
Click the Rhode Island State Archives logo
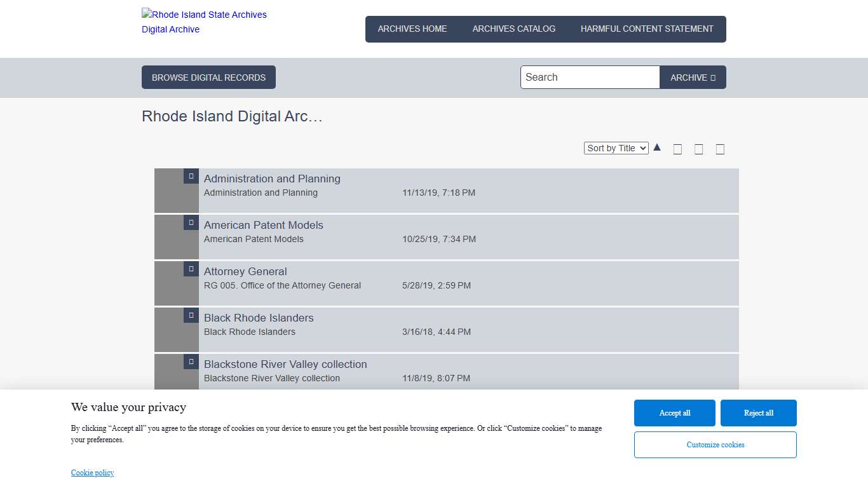[203, 21]
